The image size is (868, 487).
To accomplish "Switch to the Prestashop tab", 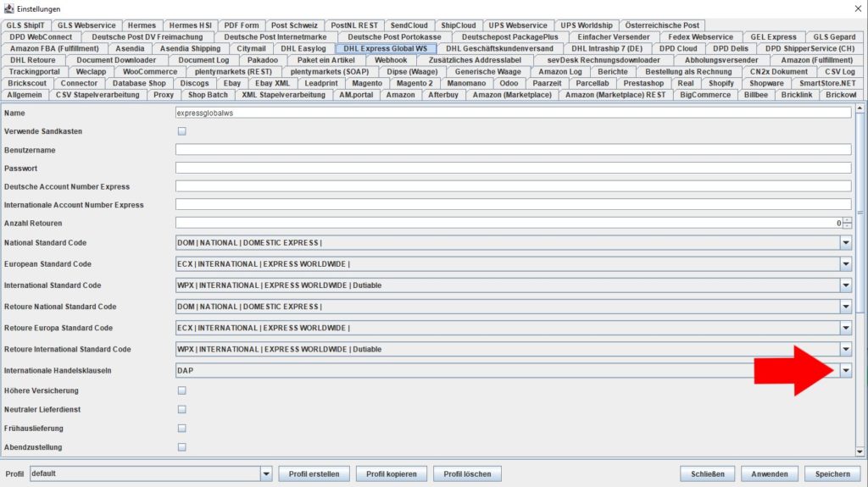I will [x=643, y=83].
